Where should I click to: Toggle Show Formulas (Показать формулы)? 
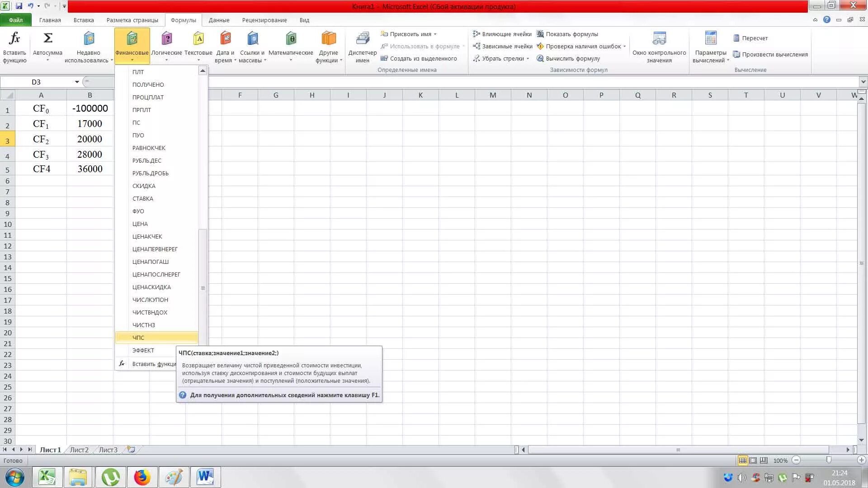click(567, 34)
